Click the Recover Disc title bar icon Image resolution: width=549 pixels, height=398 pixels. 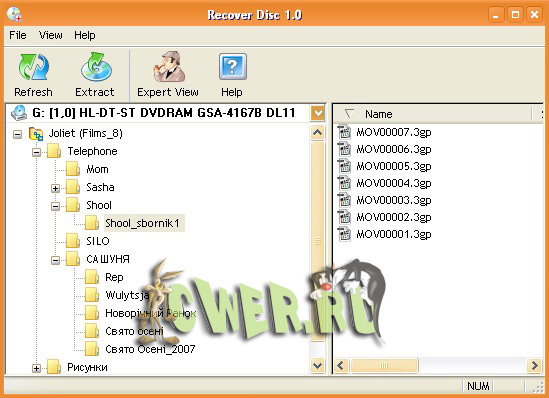(x=14, y=14)
